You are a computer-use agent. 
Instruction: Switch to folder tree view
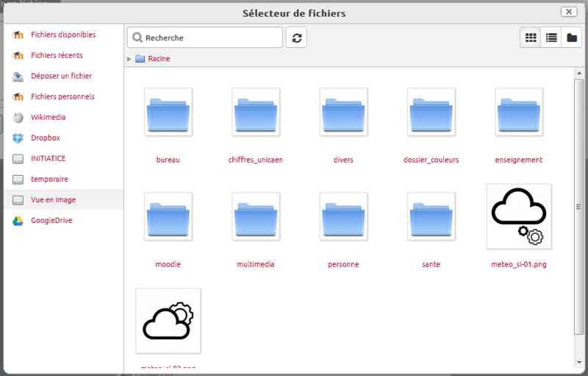571,38
